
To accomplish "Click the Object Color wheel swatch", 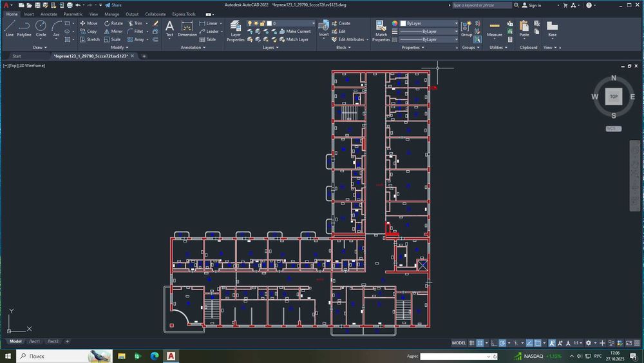I will click(x=395, y=23).
